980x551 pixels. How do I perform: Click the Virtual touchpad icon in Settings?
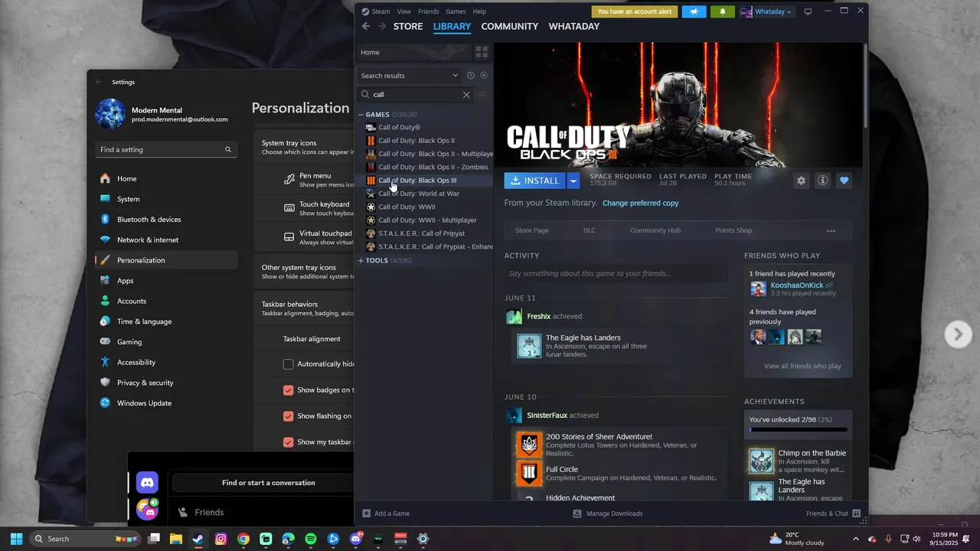289,237
